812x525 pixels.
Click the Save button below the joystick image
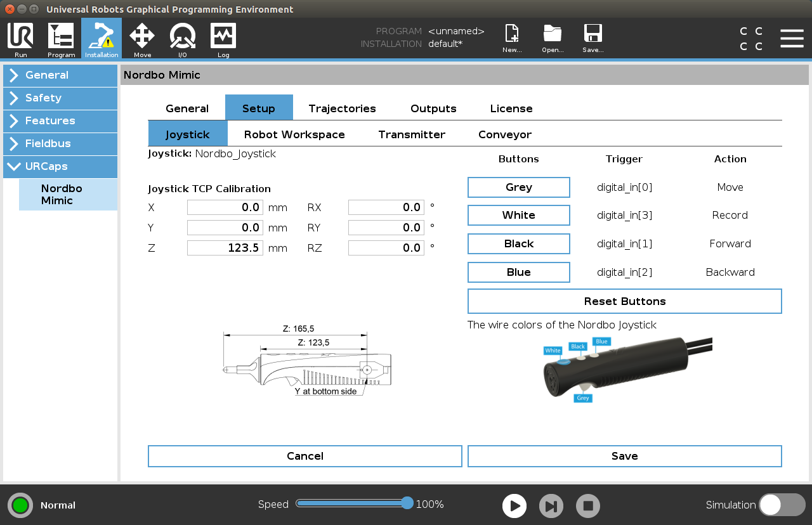coord(625,456)
